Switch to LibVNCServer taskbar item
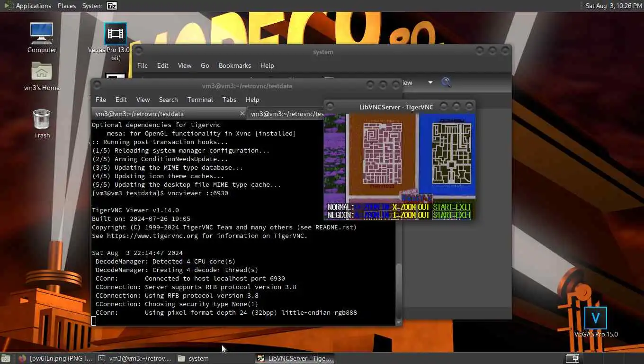644x364 pixels. [x=295, y=358]
